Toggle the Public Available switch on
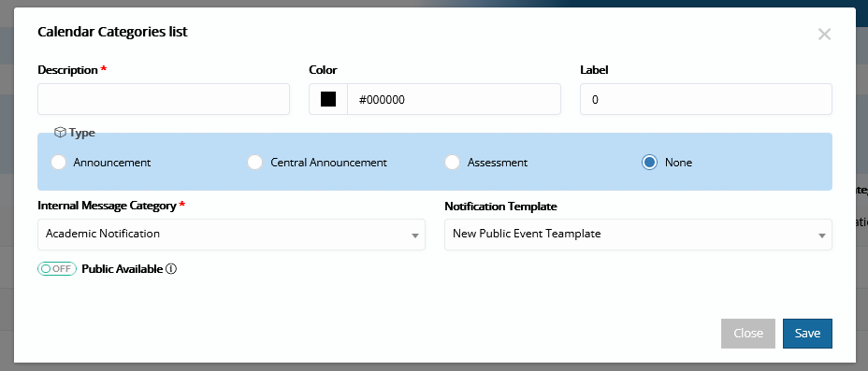 point(57,269)
